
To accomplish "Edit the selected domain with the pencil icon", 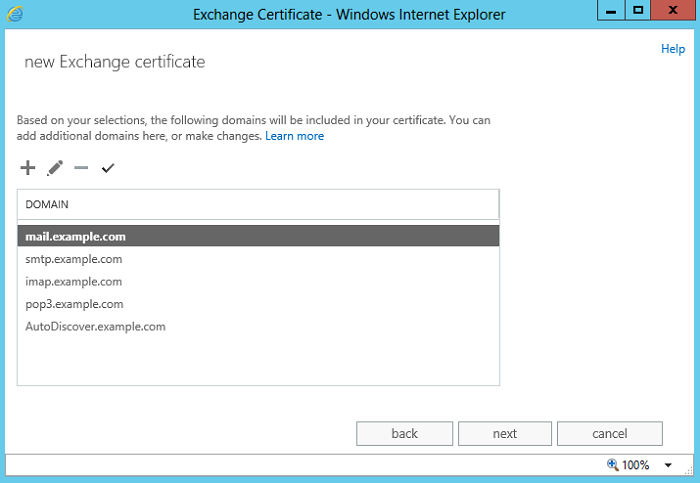I will [55, 168].
